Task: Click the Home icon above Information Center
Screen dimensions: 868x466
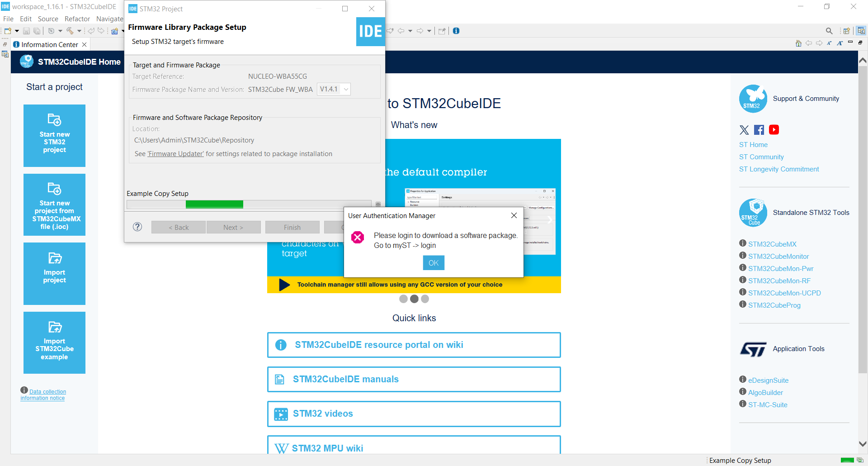Action: click(798, 43)
